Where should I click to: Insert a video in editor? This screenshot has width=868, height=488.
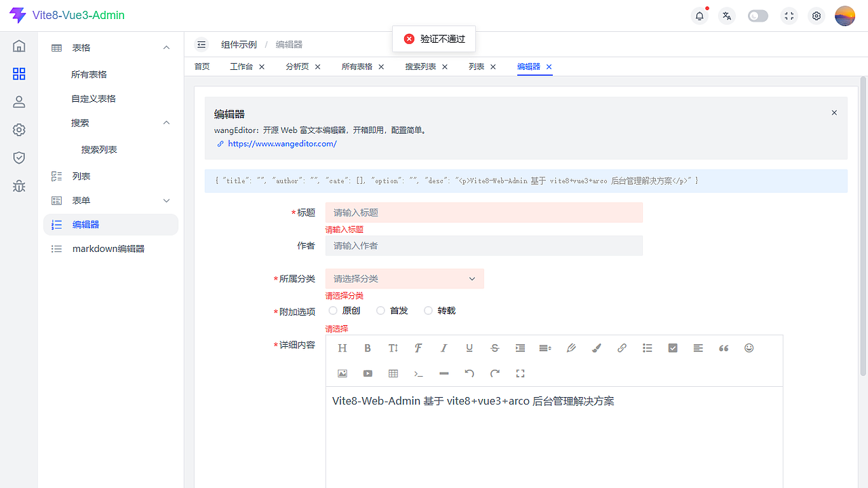(368, 373)
